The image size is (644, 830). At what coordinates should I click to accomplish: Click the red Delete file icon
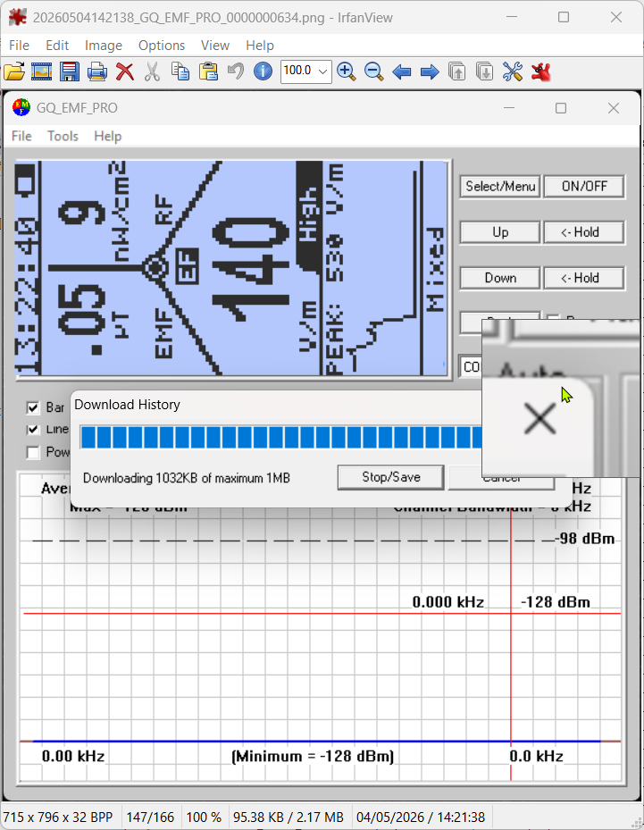click(125, 71)
